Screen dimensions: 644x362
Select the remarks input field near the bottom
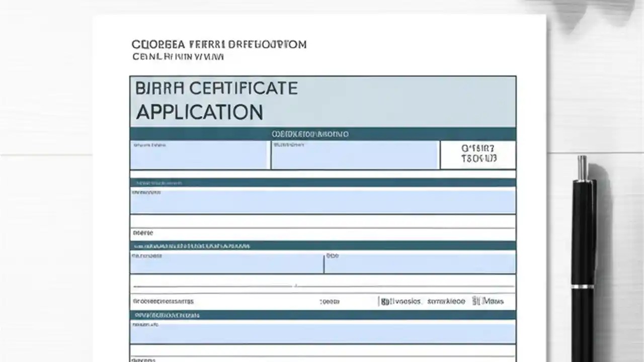pos(322,332)
